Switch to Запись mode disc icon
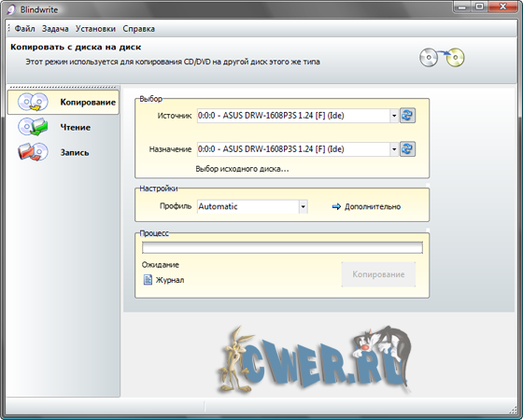The width and height of the screenshot is (523, 420). pos(33,152)
